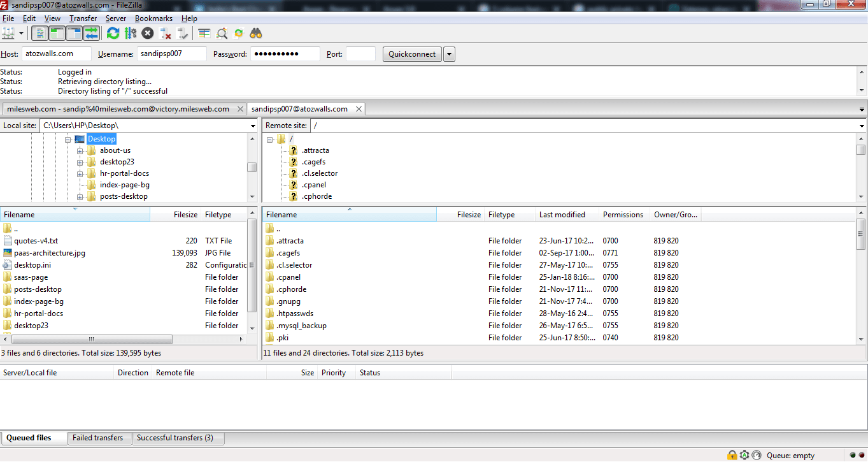
Task: Select the .htpasswds folder icon in remote list
Action: point(270,314)
